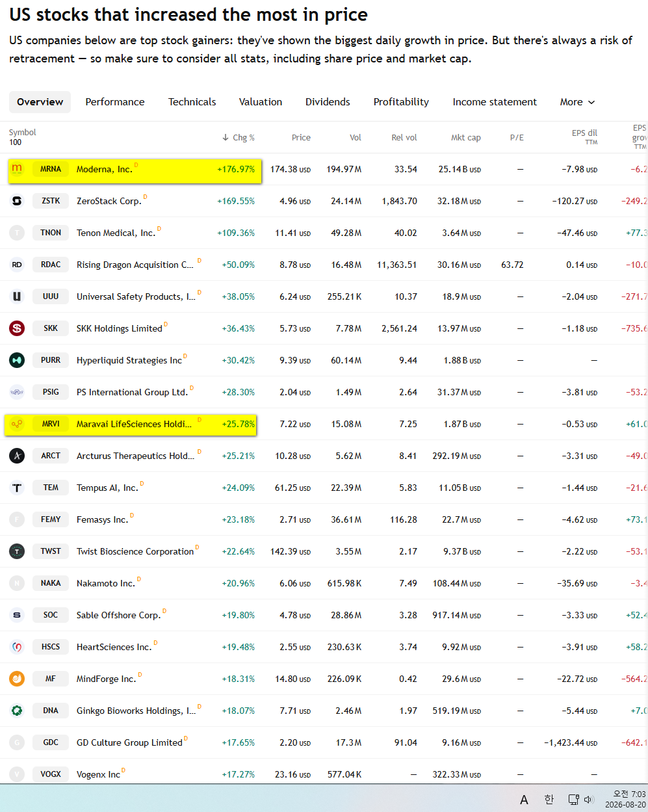Open the TNON ticker symbol

tap(51, 233)
